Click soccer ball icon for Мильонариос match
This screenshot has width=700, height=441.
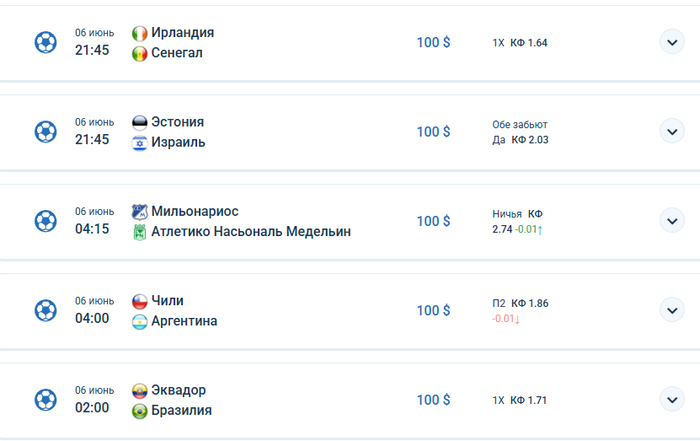[45, 221]
